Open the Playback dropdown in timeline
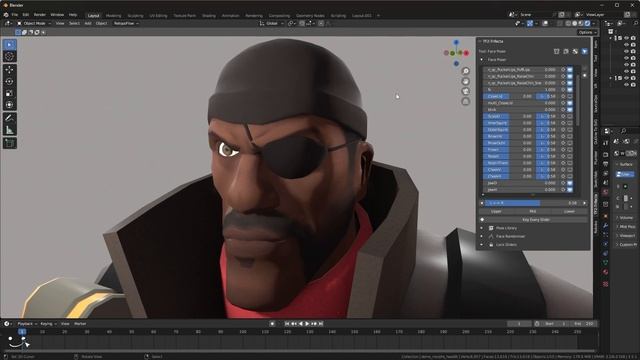 click(x=27, y=324)
